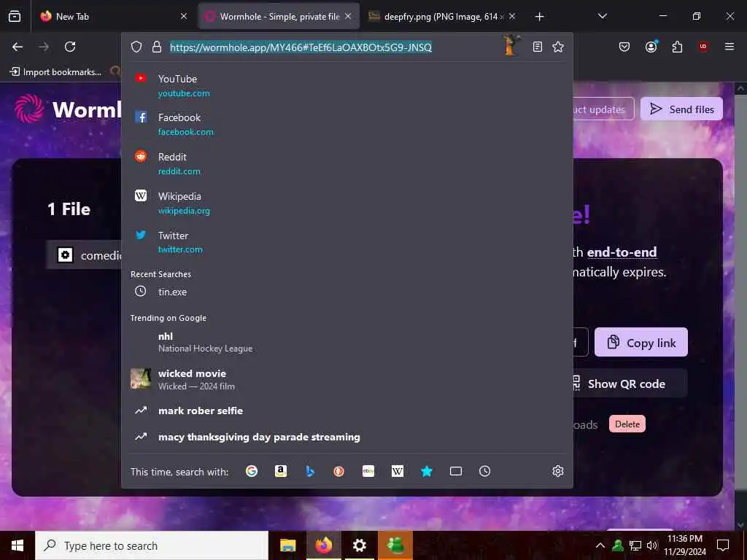Search in bookmarks star icon
The height and width of the screenshot is (560, 747).
pyautogui.click(x=426, y=471)
